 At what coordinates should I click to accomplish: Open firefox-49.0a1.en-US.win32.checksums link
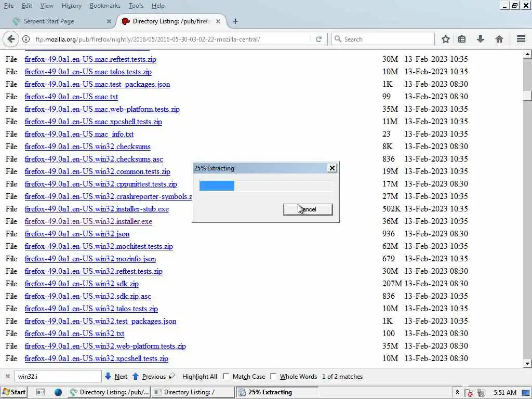point(87,147)
